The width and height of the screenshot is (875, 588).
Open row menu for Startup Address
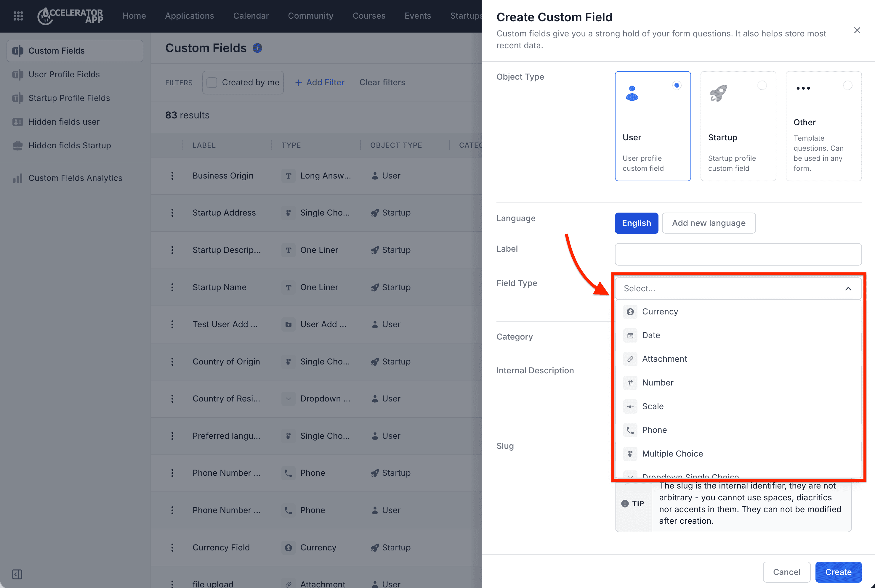pos(172,213)
